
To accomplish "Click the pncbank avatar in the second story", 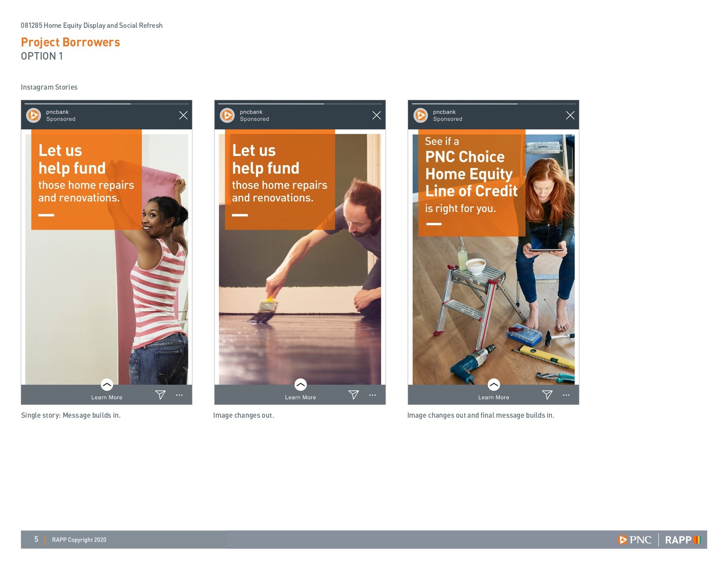I will click(227, 115).
